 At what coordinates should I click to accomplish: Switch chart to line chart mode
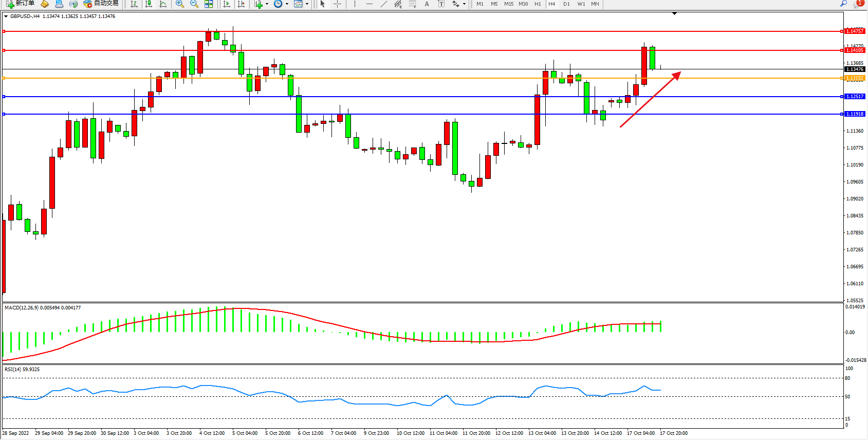coord(163,4)
